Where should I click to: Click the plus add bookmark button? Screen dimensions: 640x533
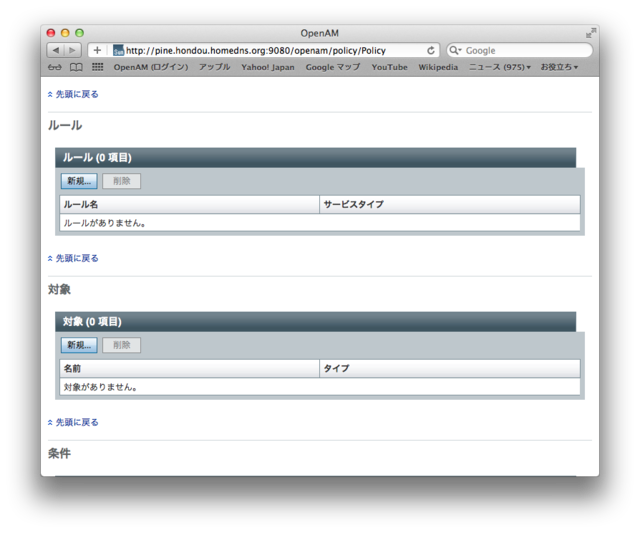(x=97, y=50)
